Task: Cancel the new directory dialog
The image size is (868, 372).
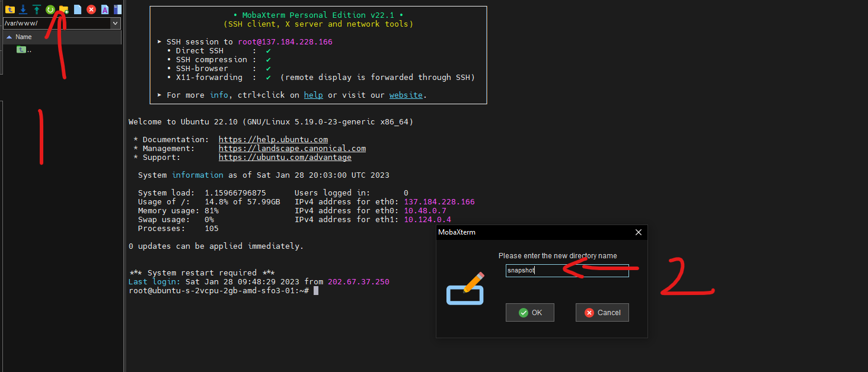Action: coord(602,313)
